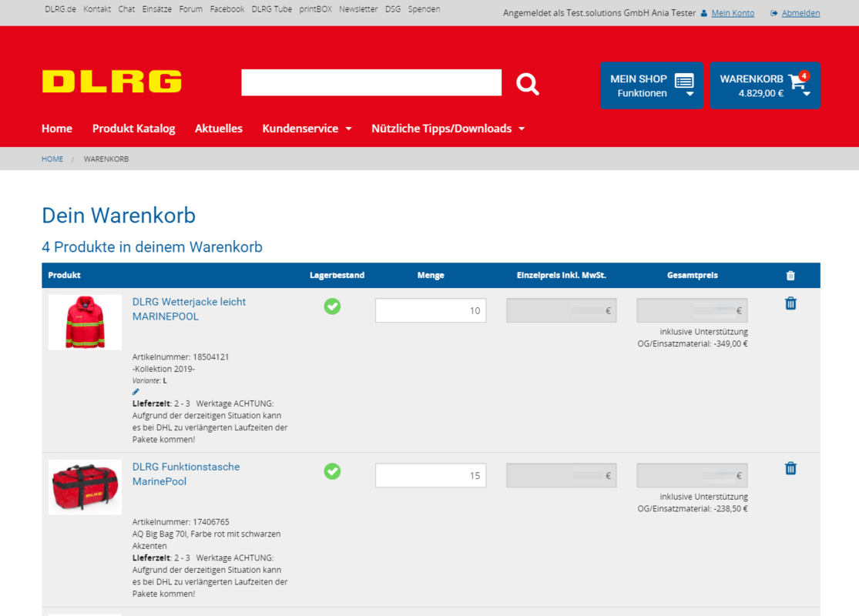Viewport: 859px width, 616px height.
Task: Click the Produkt column header
Action: click(x=64, y=276)
